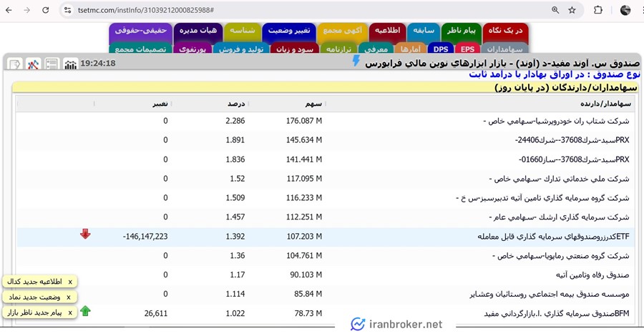Open the browser profile avatar
Viewport: 644px width, 336px height.
pos(625,10)
